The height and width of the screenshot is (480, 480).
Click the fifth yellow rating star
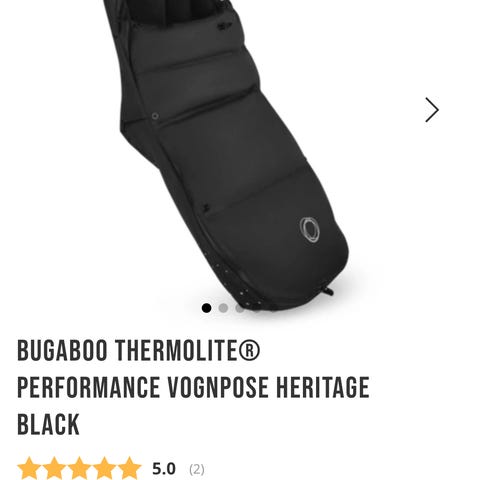pos(129,468)
